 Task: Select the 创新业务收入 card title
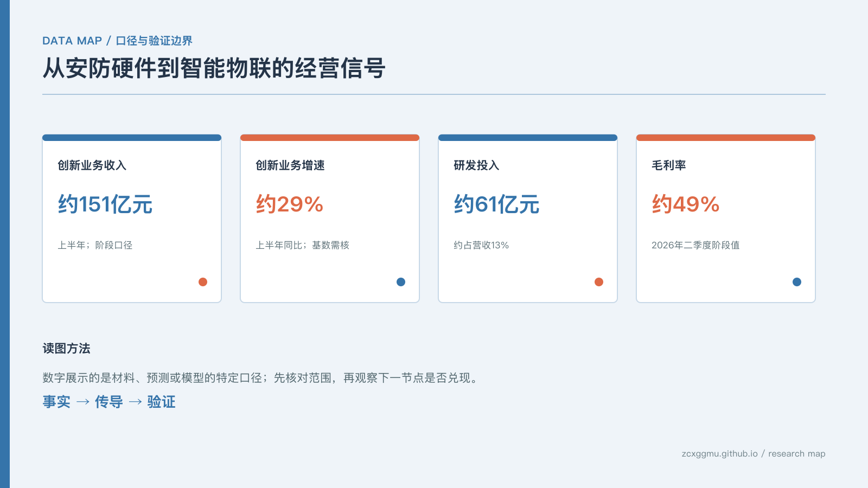click(92, 165)
